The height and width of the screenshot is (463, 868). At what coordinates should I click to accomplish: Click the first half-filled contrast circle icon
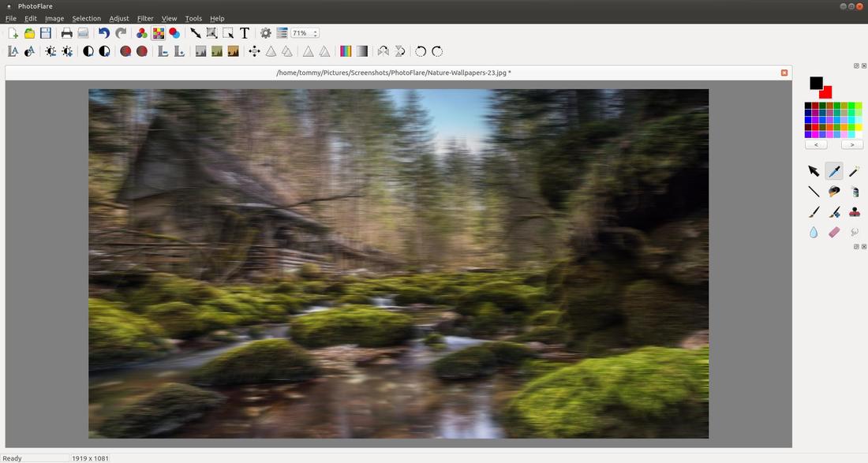88,51
